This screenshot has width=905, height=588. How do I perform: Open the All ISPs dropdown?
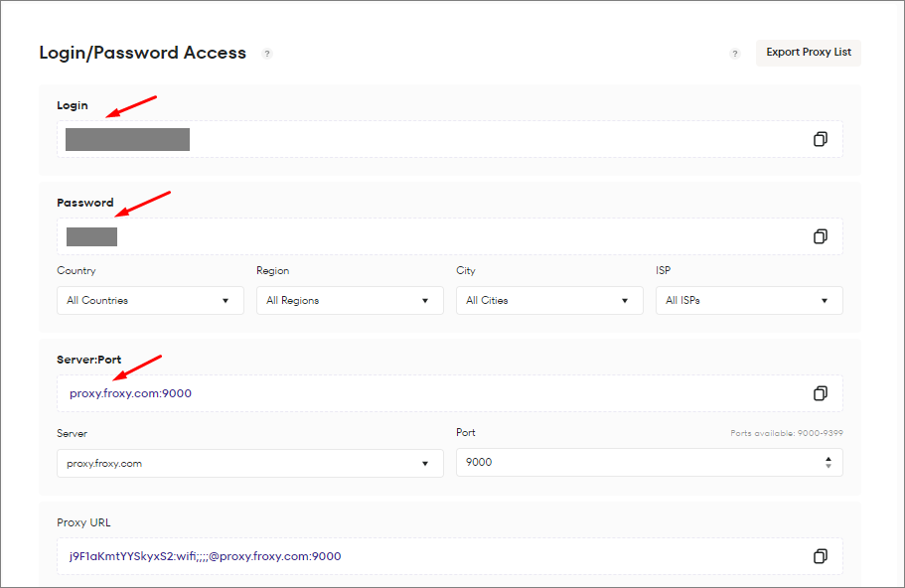coord(748,300)
